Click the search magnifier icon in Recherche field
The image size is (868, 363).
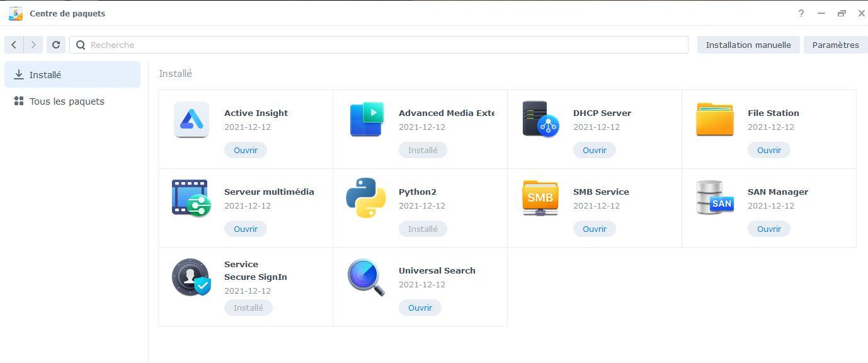(x=81, y=45)
